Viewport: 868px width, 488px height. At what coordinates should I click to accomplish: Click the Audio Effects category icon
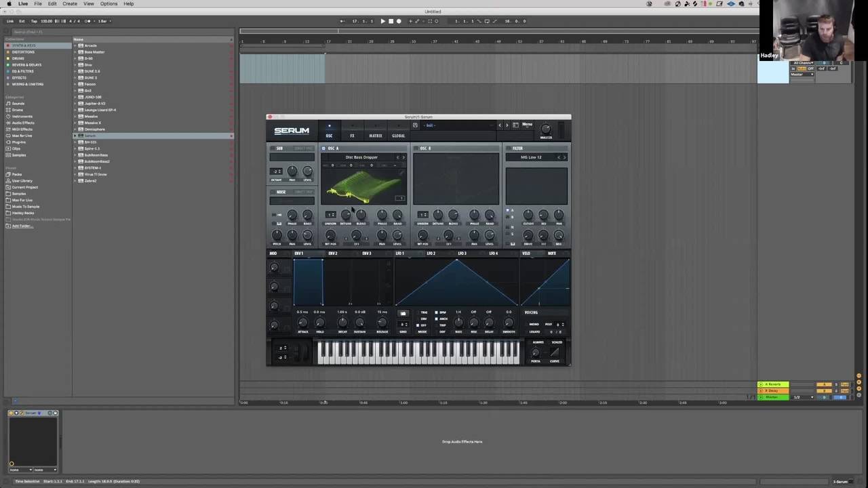pos(8,123)
